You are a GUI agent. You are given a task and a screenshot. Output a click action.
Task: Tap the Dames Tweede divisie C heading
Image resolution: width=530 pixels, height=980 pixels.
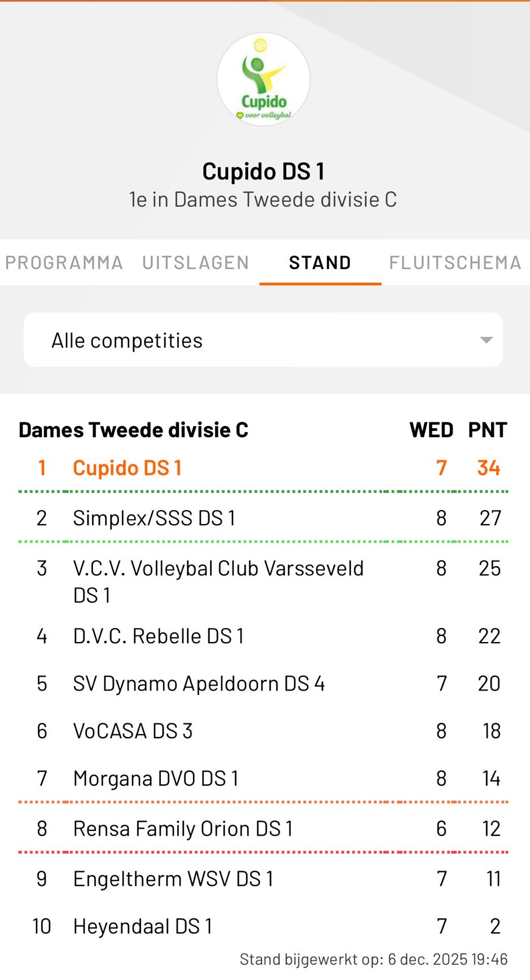point(134,430)
